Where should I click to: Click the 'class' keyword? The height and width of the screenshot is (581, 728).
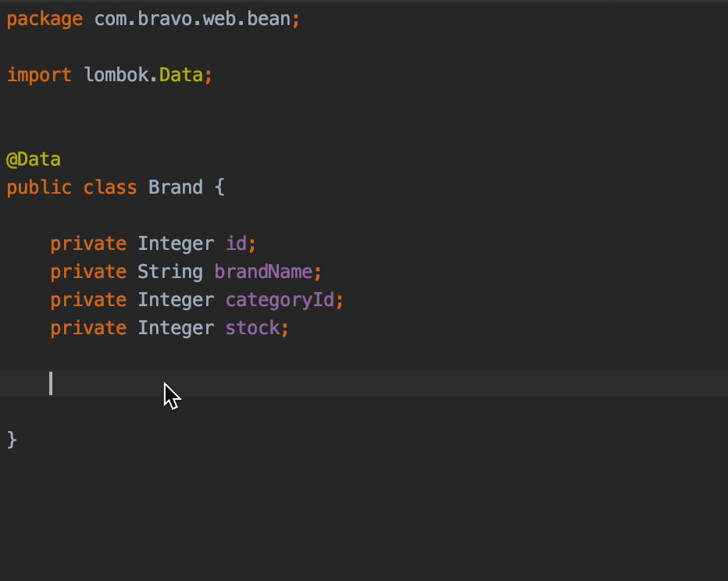(110, 187)
